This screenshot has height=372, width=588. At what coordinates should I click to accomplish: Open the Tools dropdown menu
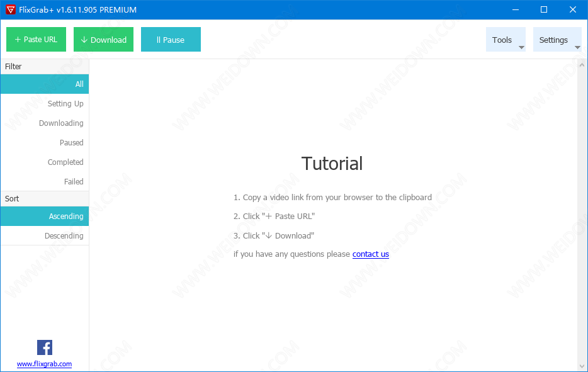pyautogui.click(x=506, y=40)
